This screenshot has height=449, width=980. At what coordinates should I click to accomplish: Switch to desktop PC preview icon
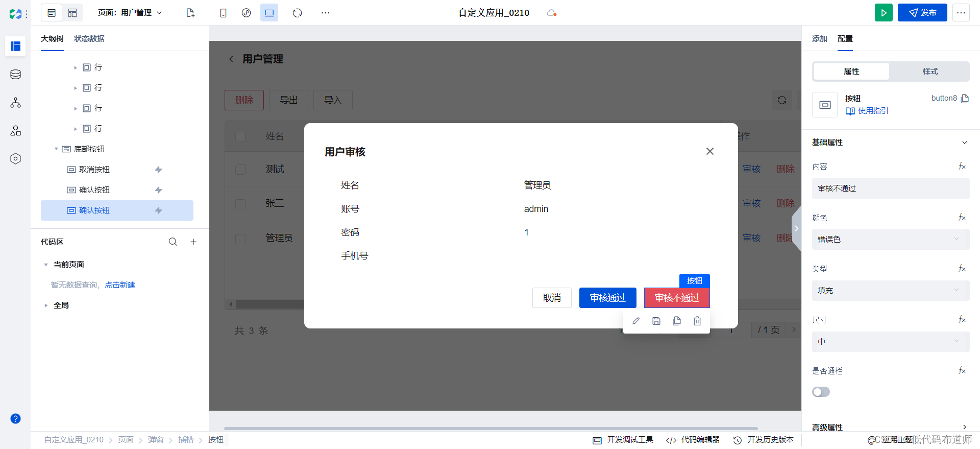click(x=269, y=13)
